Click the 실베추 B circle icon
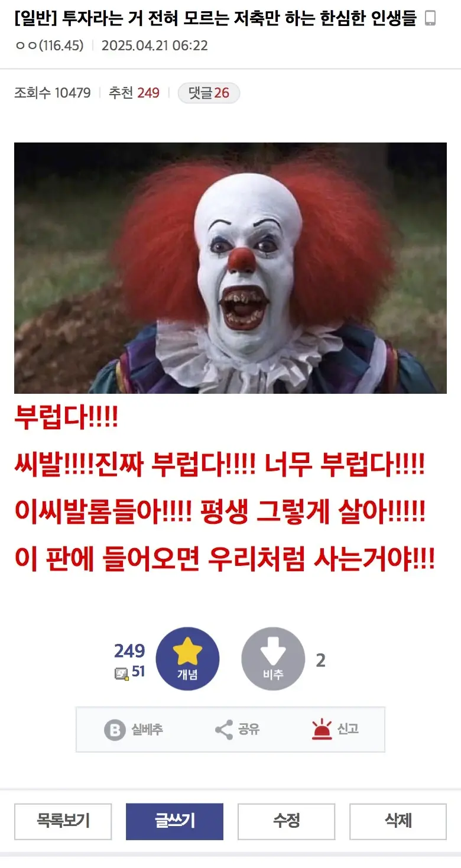461x868 pixels. point(115,730)
